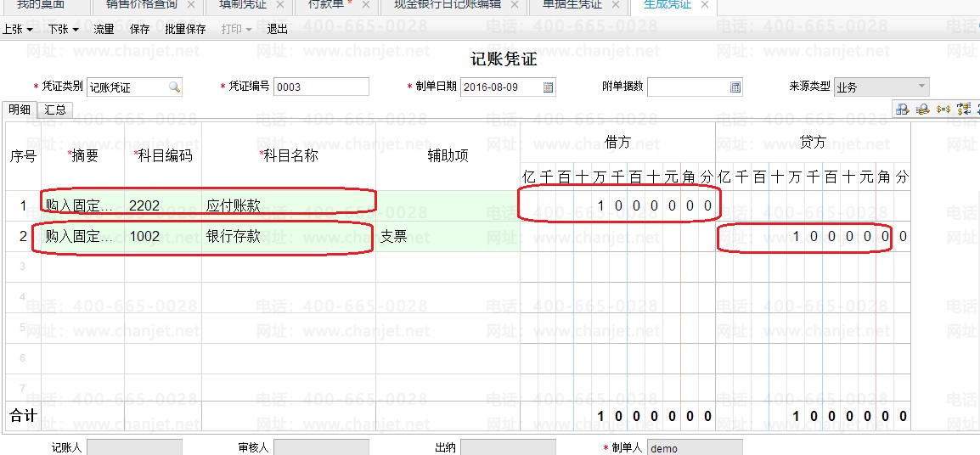Click the 辅助项 column header
Image resolution: width=980 pixels, height=455 pixels.
(448, 156)
